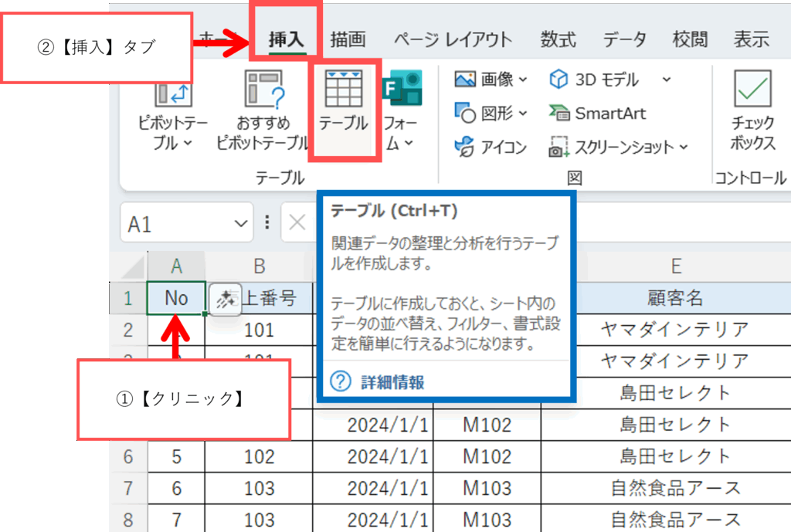The image size is (791, 532).
Task: Open the ページ レイアウト tab
Action: tap(453, 39)
